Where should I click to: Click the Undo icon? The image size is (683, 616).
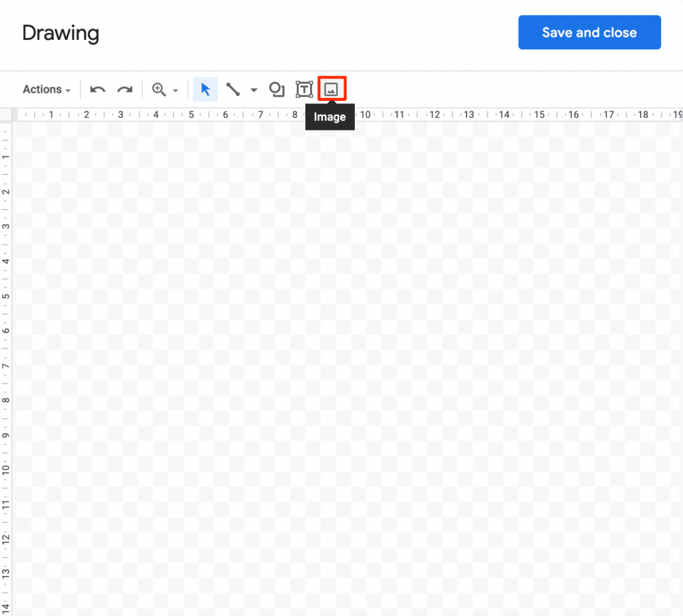tap(97, 89)
